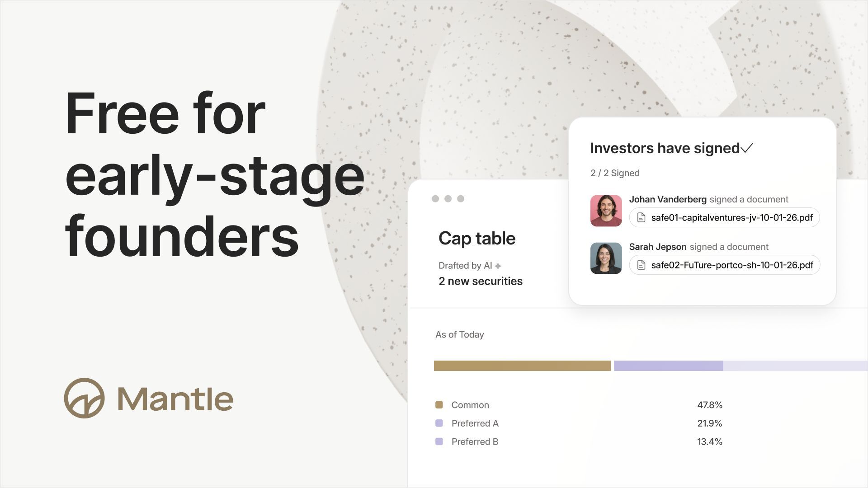Click Sarah Jepson's avatar photo
Image resolution: width=868 pixels, height=488 pixels.
[606, 258]
